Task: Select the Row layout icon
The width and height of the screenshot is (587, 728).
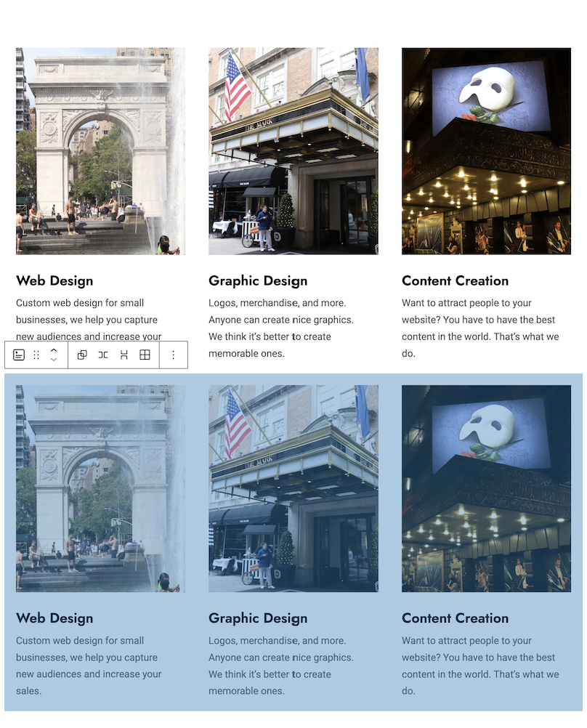Action: pyautogui.click(x=103, y=355)
